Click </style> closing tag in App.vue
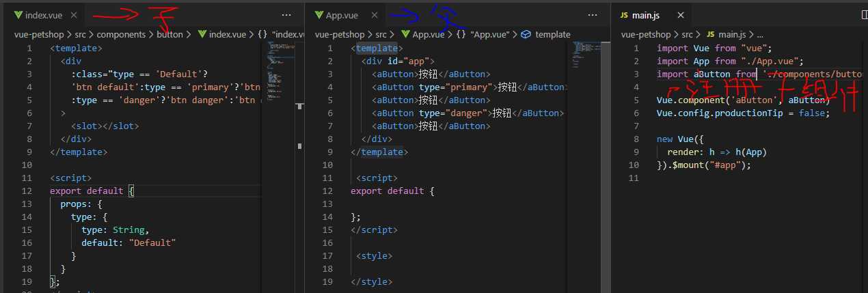 click(x=372, y=282)
